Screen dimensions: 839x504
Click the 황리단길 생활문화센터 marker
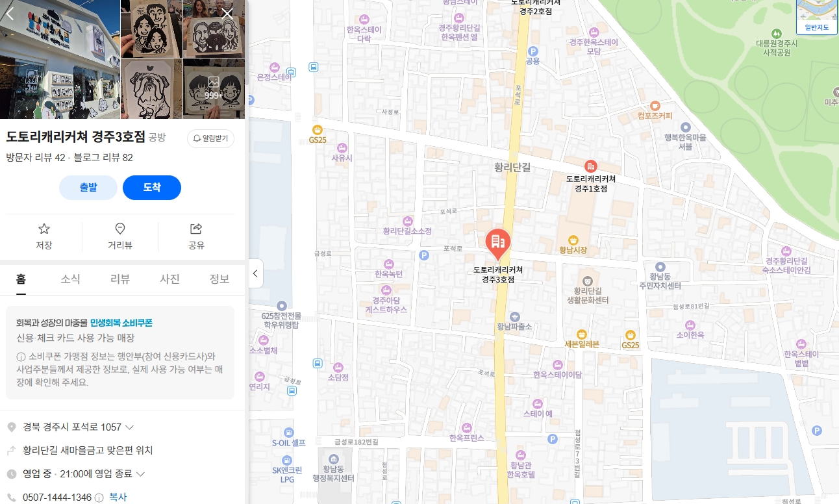[x=588, y=281]
